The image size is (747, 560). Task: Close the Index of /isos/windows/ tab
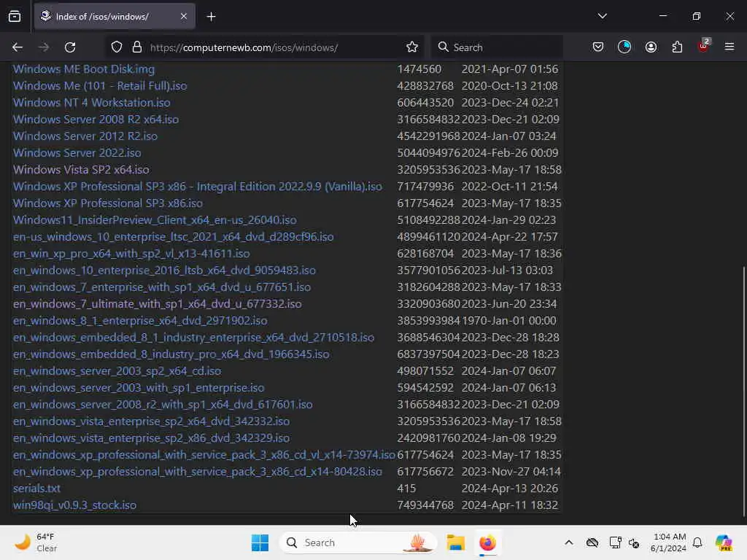click(183, 16)
